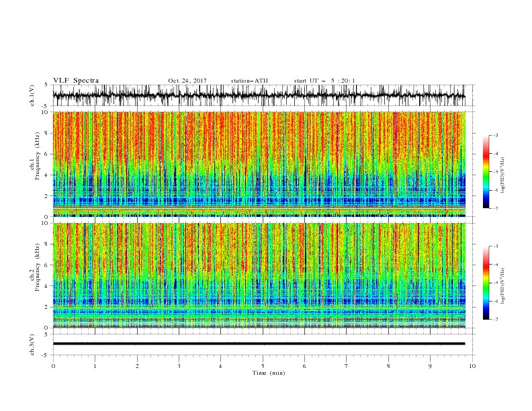
Task: Click time axis tick label "6"
Action: pyautogui.click(x=304, y=366)
